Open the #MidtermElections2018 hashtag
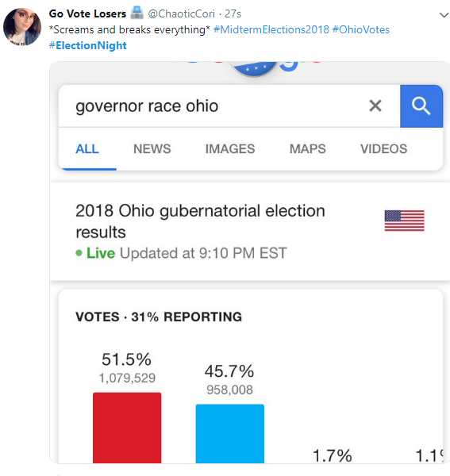This screenshot has height=476, width=450. (x=271, y=30)
